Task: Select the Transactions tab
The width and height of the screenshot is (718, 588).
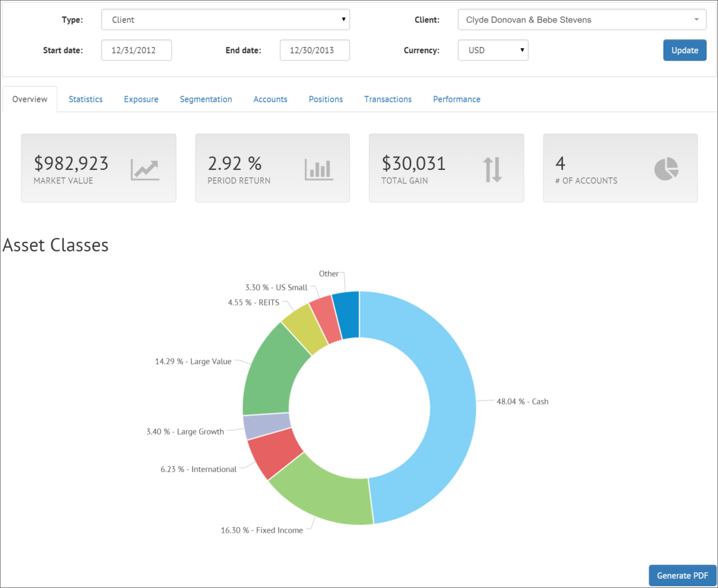Action: pyautogui.click(x=388, y=99)
